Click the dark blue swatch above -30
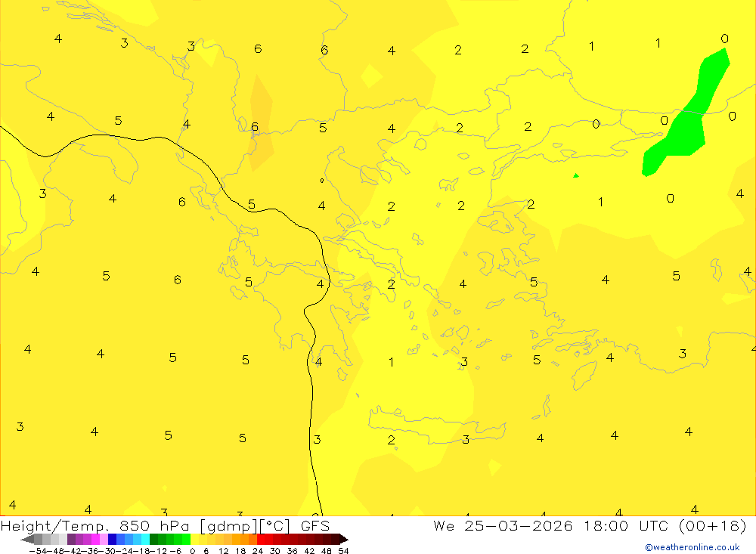The height and width of the screenshot is (554, 756). (112, 540)
